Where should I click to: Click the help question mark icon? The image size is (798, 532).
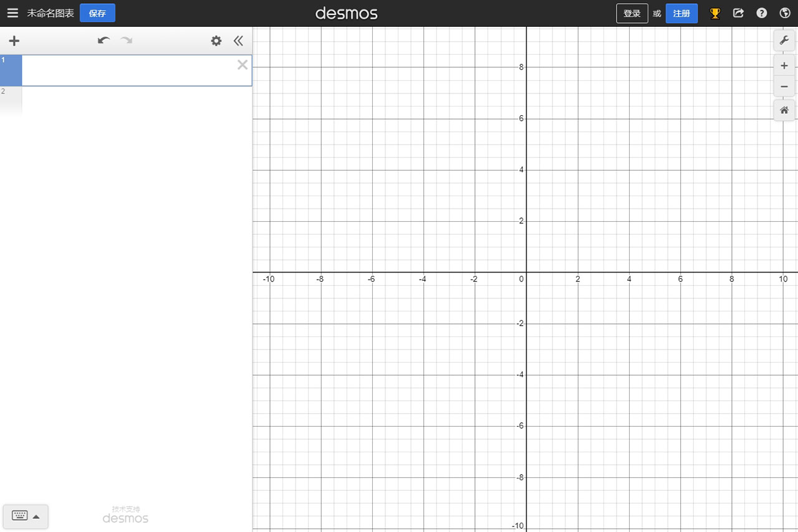pyautogui.click(x=761, y=13)
